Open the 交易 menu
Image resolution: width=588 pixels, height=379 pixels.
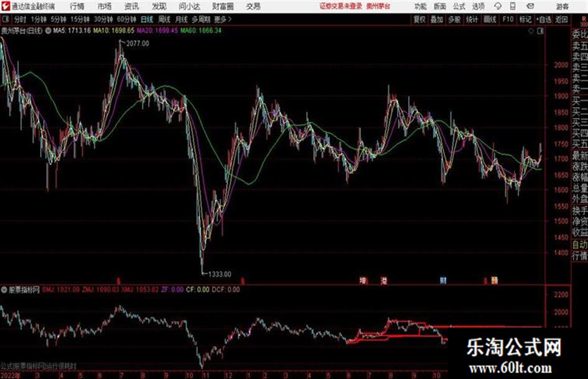click(253, 6)
